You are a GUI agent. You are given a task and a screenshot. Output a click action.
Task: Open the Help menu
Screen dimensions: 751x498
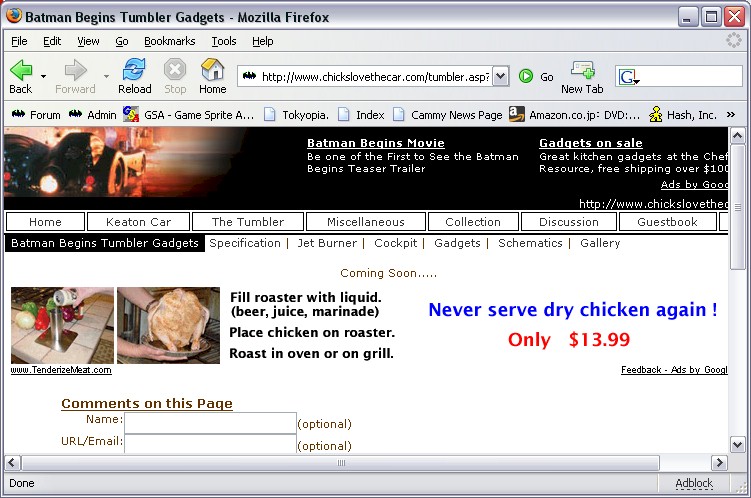click(262, 41)
